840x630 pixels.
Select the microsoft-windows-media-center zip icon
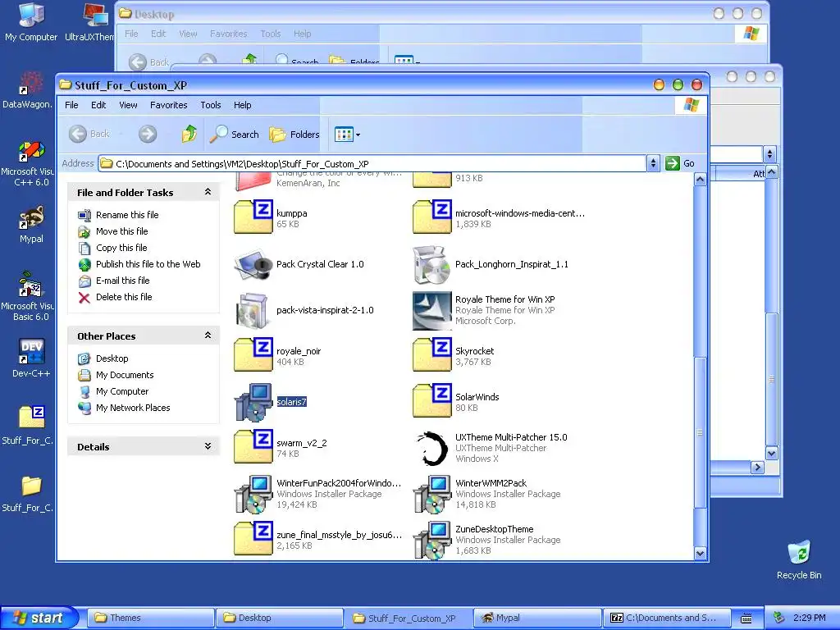coord(432,217)
